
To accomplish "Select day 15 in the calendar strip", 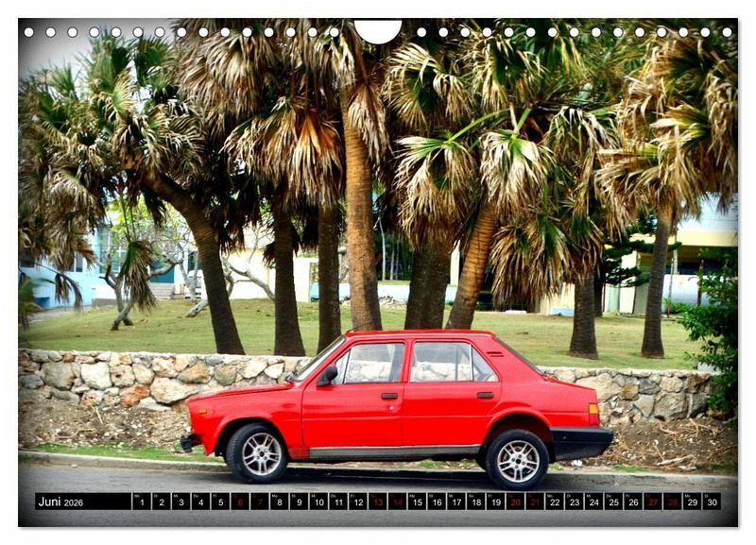I will click(x=417, y=502).
